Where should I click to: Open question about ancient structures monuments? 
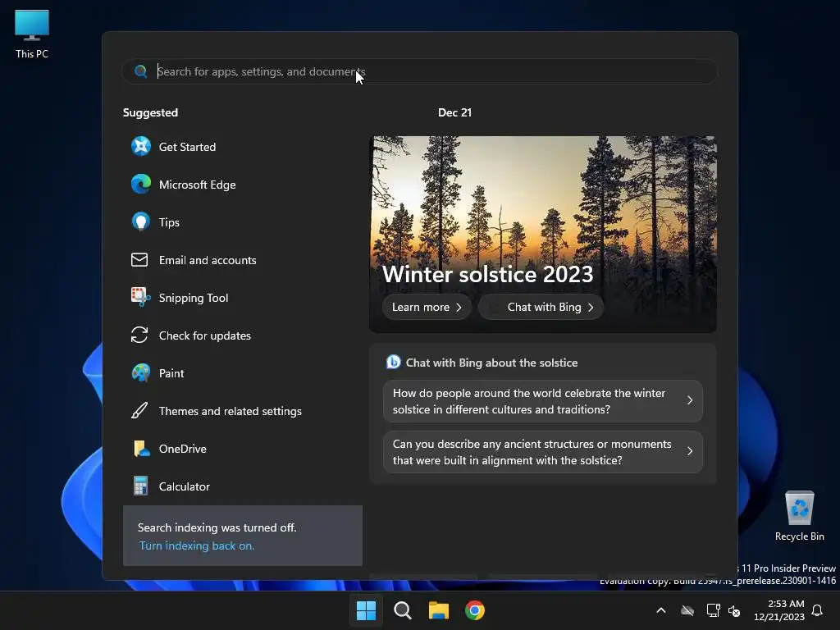pos(543,452)
